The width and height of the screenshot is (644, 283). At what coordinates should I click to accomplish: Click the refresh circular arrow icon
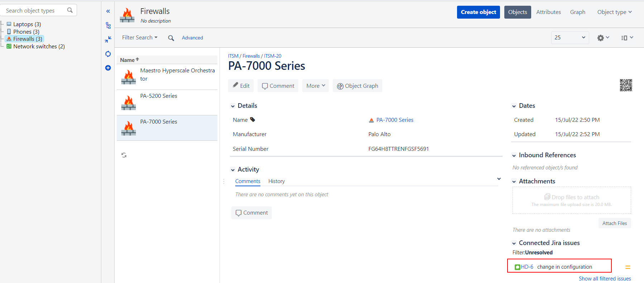108,54
